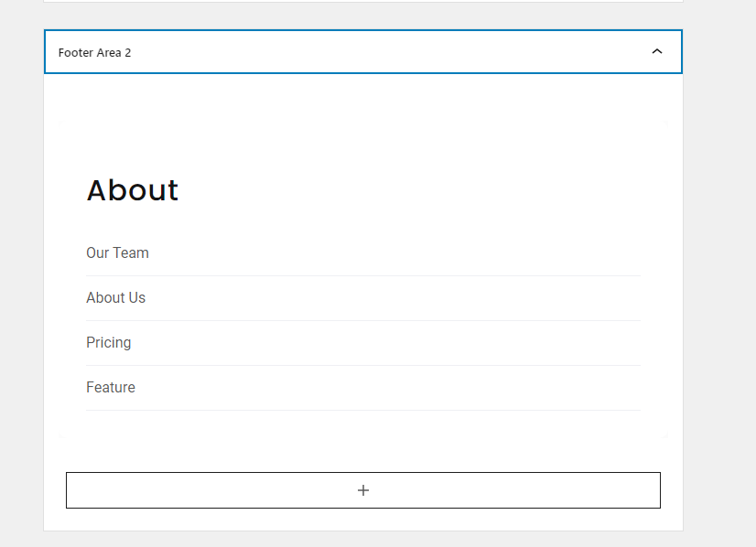The height and width of the screenshot is (547, 756).
Task: Open the Pricing link
Action: tap(109, 343)
